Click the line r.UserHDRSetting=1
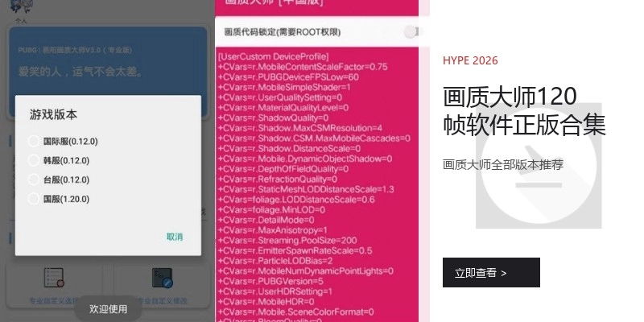644x322 pixels. pyautogui.click(x=275, y=291)
